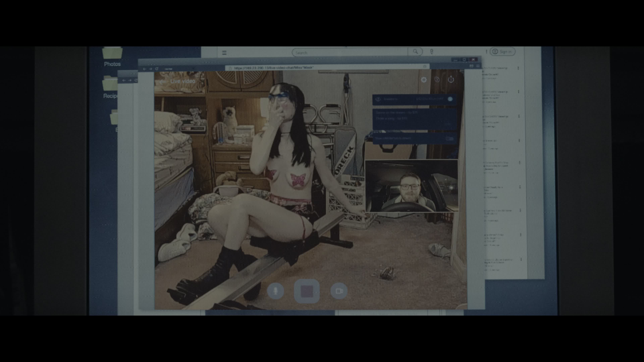Image resolution: width=644 pixels, height=362 pixels.
Task: Click the viewer webcam picture-in-picture thumbnail
Action: [412, 186]
